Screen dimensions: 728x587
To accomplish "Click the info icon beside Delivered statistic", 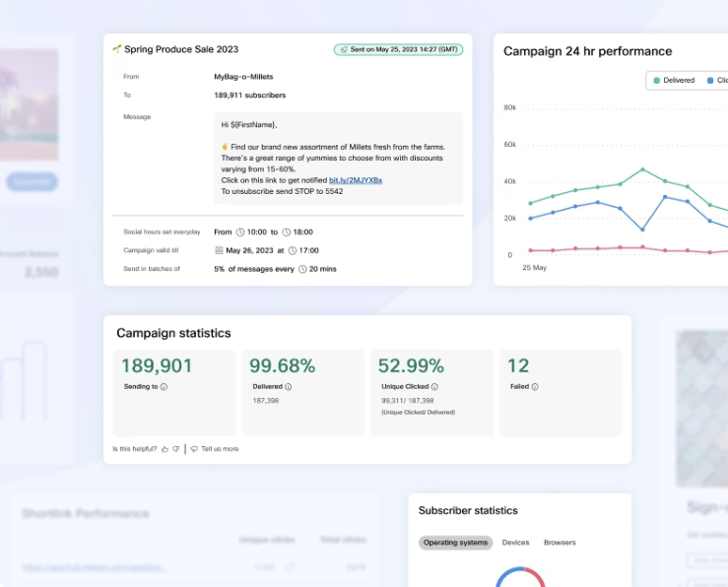I will pyautogui.click(x=288, y=387).
